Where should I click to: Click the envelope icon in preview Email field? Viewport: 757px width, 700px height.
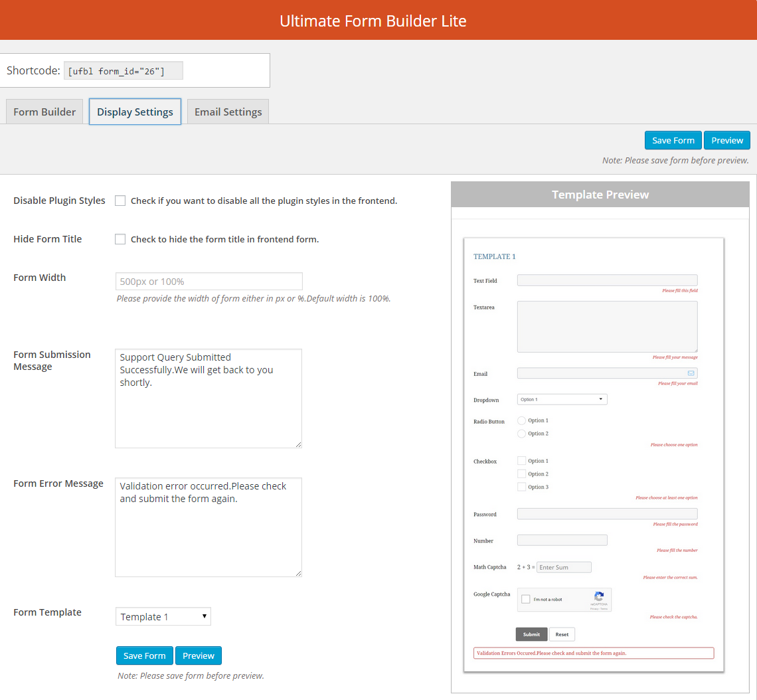(691, 373)
